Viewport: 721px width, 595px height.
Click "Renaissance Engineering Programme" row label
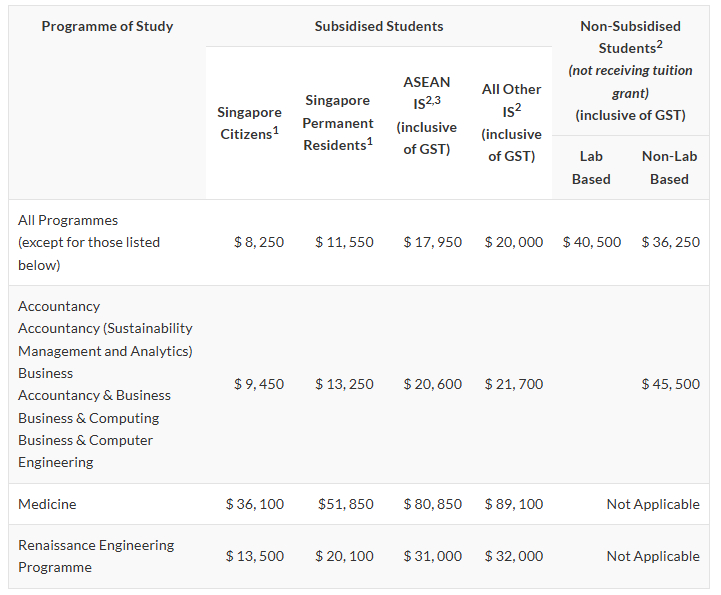pos(96,556)
